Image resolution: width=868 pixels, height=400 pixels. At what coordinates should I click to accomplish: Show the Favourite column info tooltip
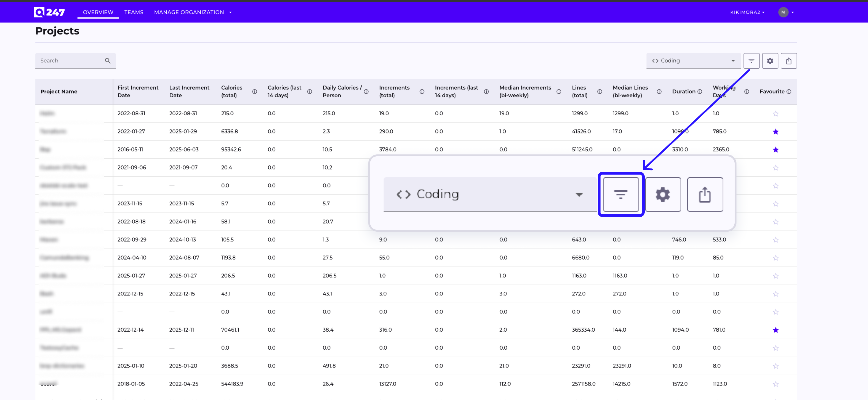789,91
